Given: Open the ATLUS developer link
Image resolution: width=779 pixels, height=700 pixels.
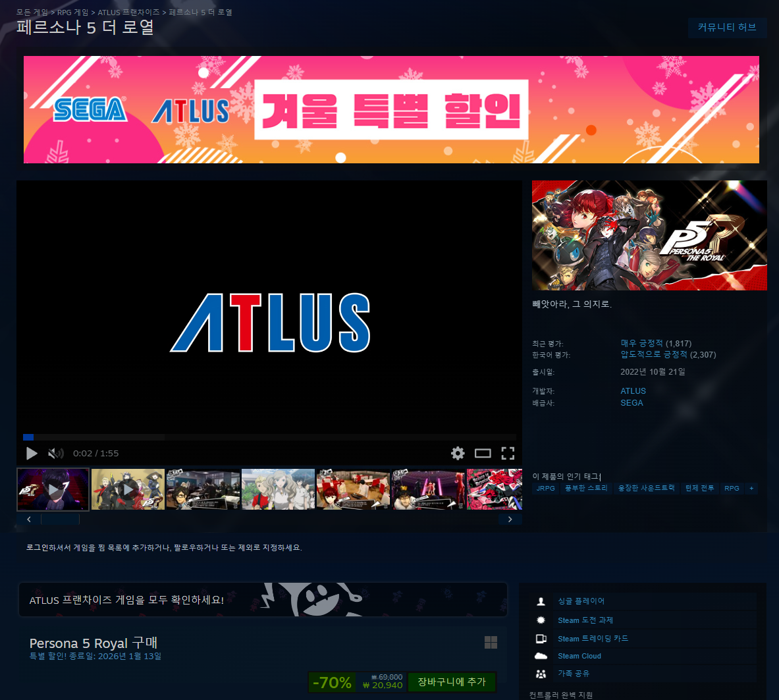Looking at the screenshot, I should [633, 391].
